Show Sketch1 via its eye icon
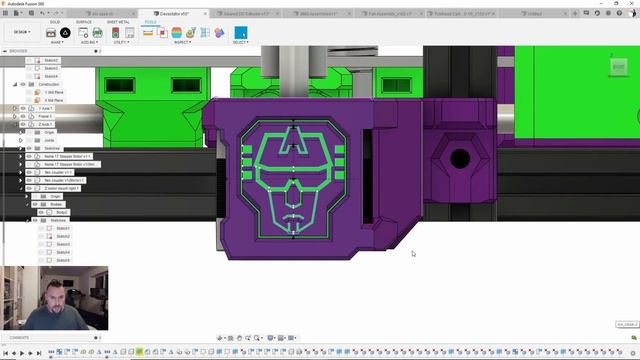This screenshot has width=640, height=360. 41,228
